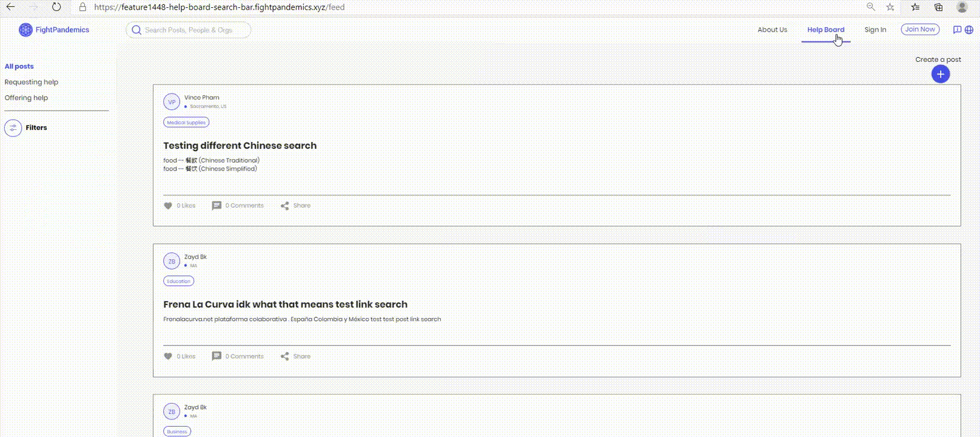Select the Help Board nav item
Viewport: 980px width, 437px height.
point(825,30)
